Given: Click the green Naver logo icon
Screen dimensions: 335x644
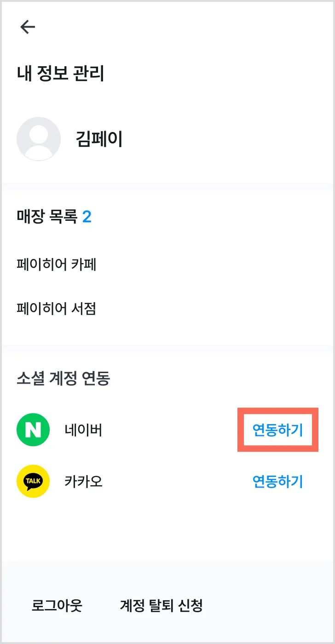Looking at the screenshot, I should (33, 430).
